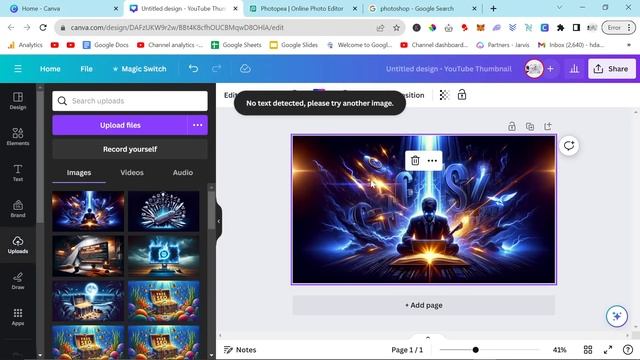Show more bookmarks overflow arrow
This screenshot has width=640, height=360.
point(629,45)
